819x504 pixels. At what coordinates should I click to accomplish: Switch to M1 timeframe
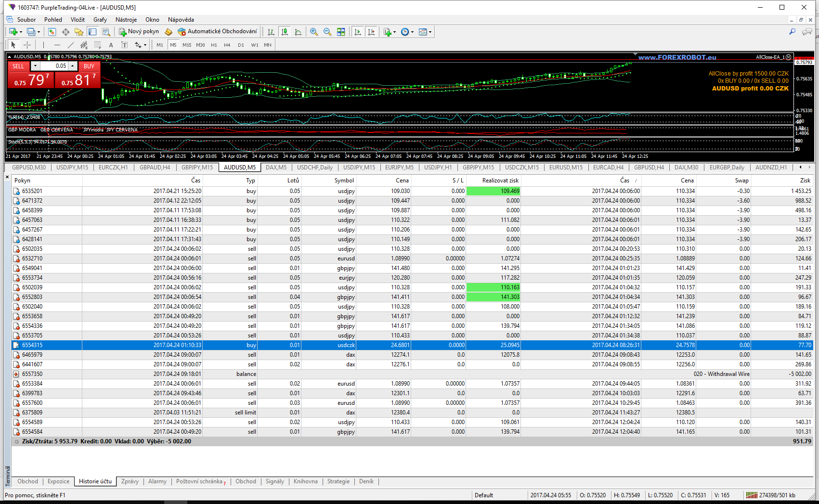point(160,45)
